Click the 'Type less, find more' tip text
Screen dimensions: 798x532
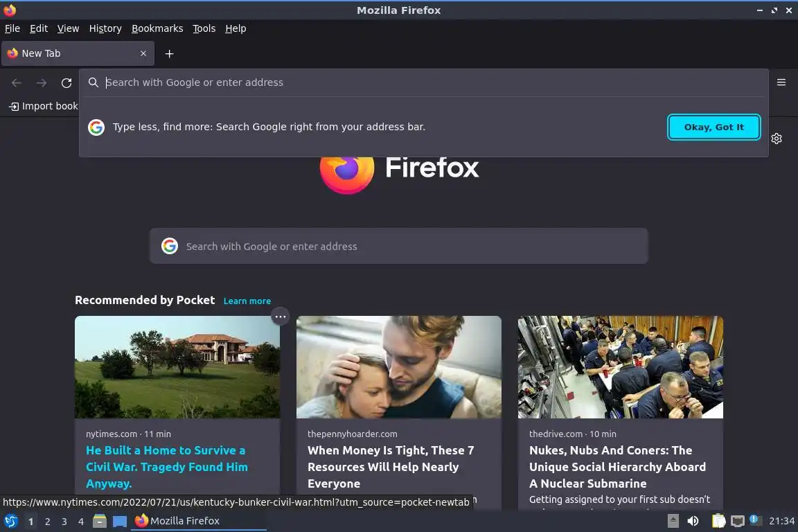click(x=269, y=127)
